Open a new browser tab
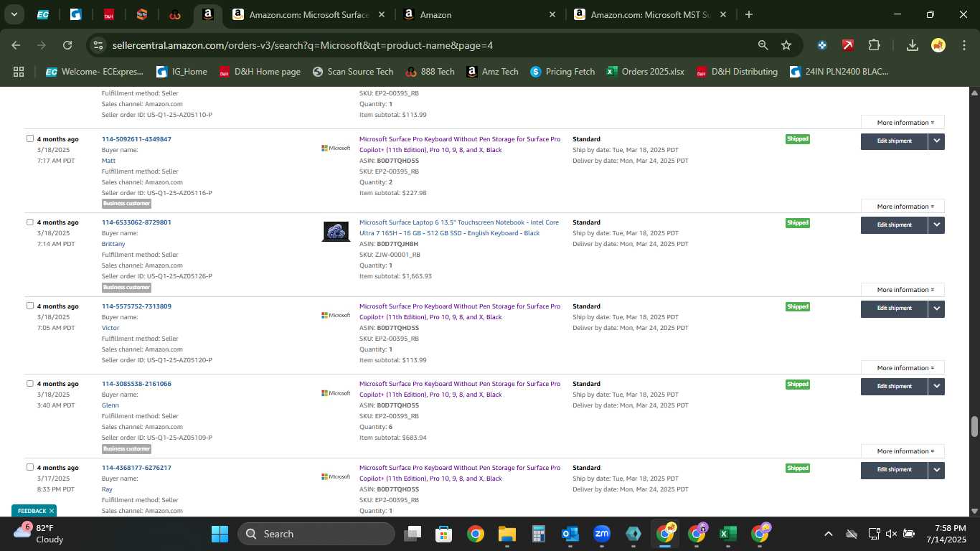 coord(749,14)
